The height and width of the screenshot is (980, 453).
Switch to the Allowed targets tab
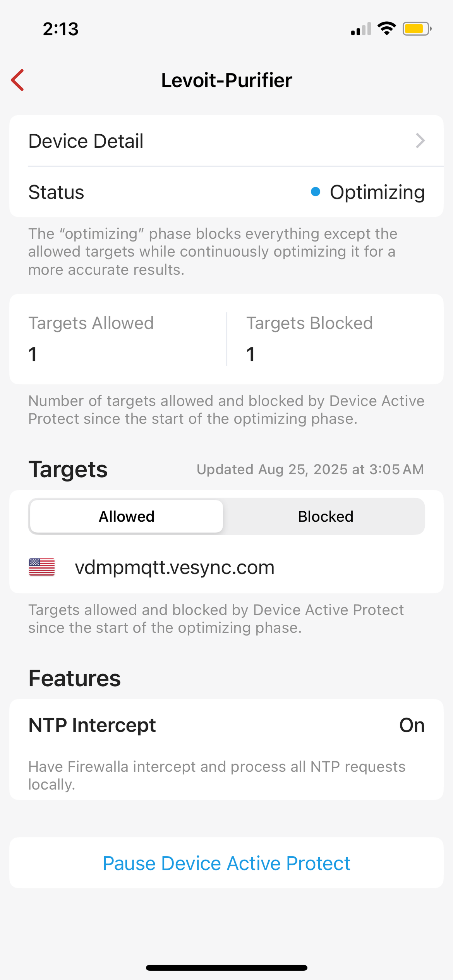pyautogui.click(x=127, y=516)
